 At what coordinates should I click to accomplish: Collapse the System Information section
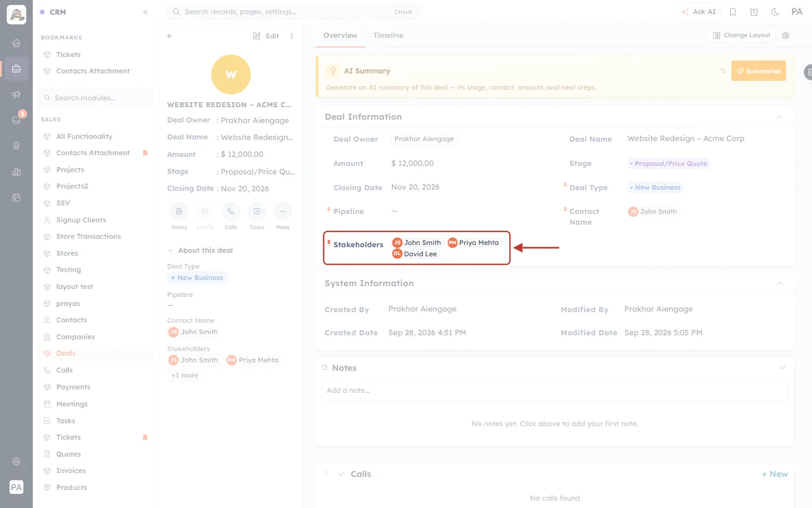coord(779,283)
